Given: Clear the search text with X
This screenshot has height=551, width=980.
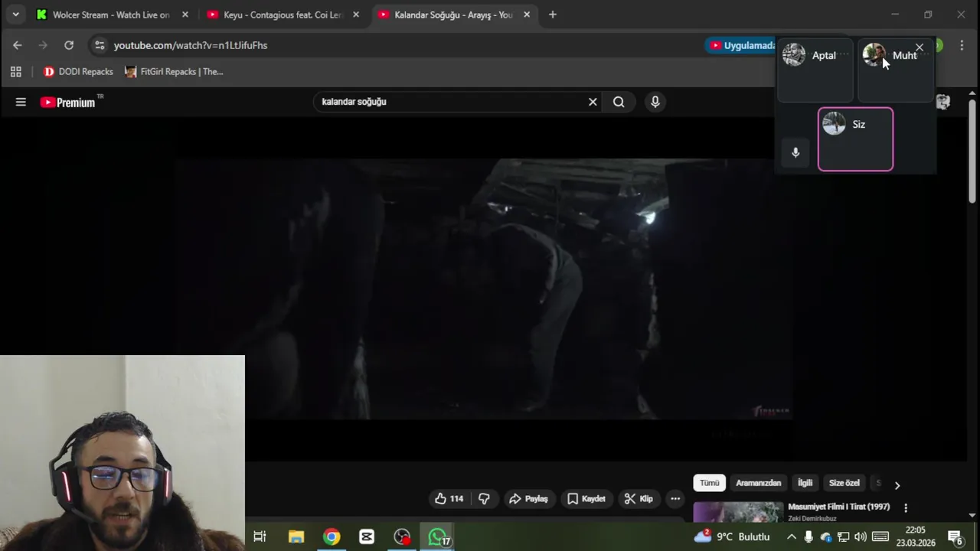Looking at the screenshot, I should tap(593, 102).
